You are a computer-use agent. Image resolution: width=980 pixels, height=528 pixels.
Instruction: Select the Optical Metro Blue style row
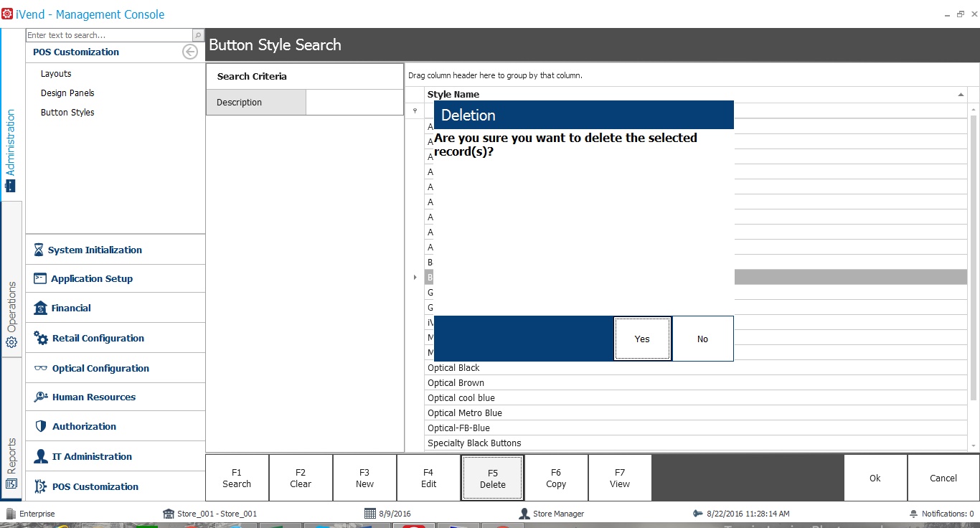tap(465, 413)
